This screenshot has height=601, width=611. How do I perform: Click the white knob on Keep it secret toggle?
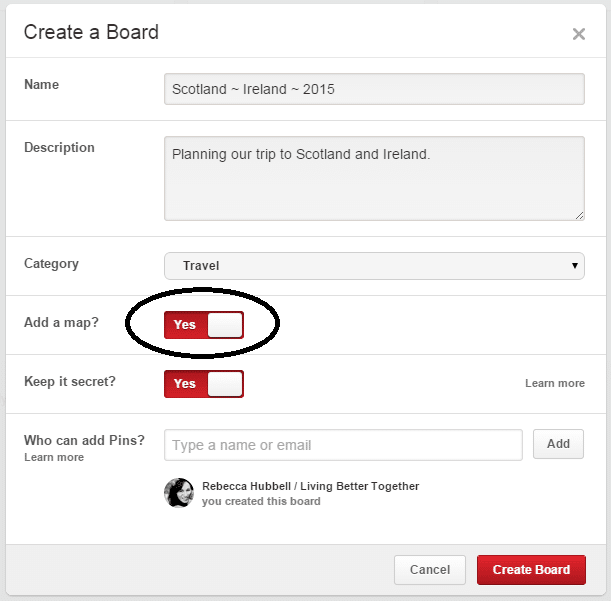tap(225, 384)
